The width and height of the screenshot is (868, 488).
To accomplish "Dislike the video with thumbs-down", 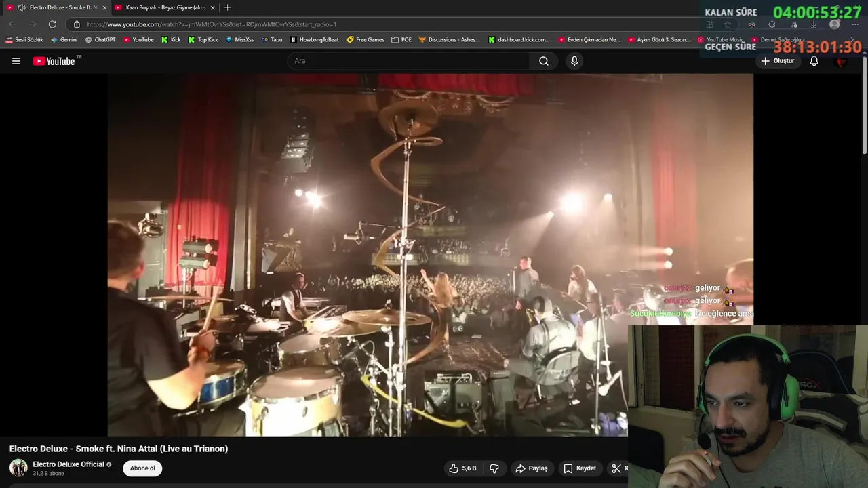I will 494,468.
